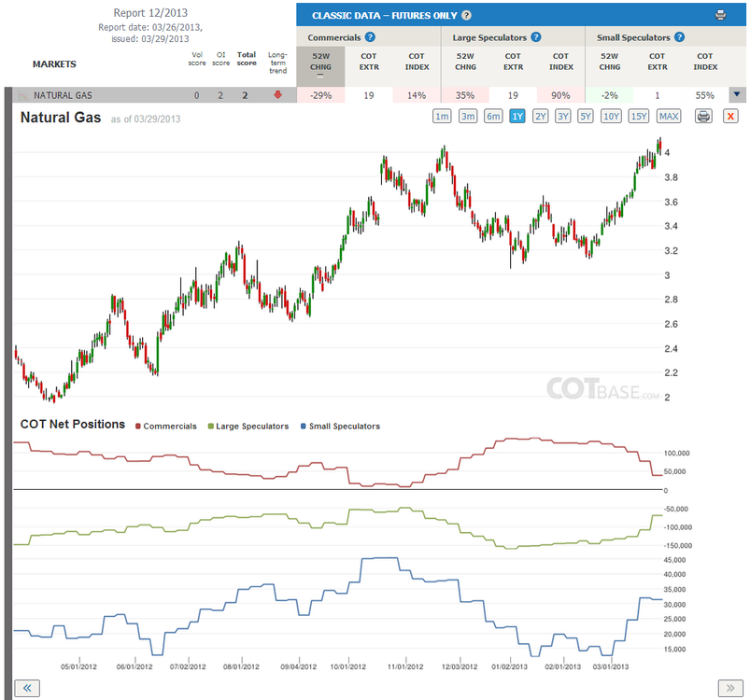Click the -29% Commercials 52W change cell

point(320,95)
